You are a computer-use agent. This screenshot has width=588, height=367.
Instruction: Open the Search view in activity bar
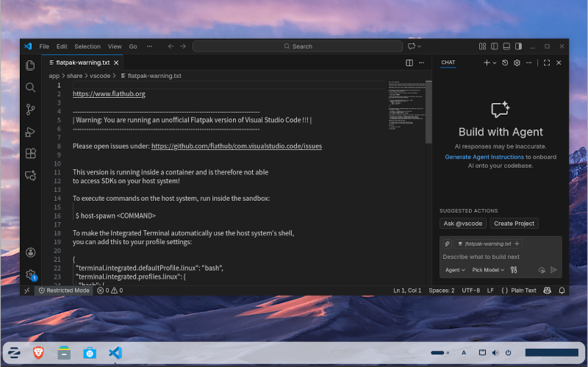coord(30,88)
